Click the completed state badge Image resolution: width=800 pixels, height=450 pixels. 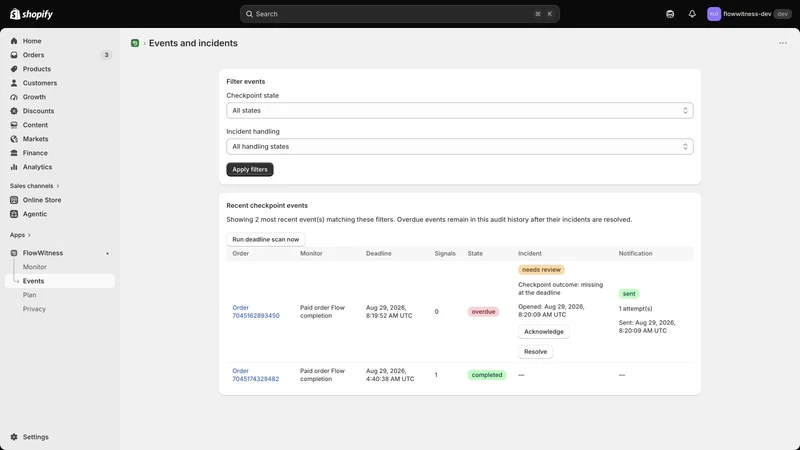487,375
